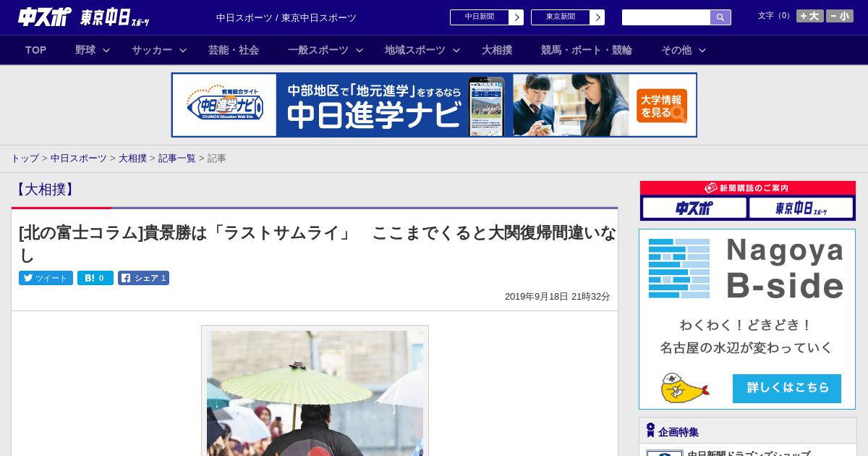
Task: Open the その他 menu
Action: click(676, 50)
